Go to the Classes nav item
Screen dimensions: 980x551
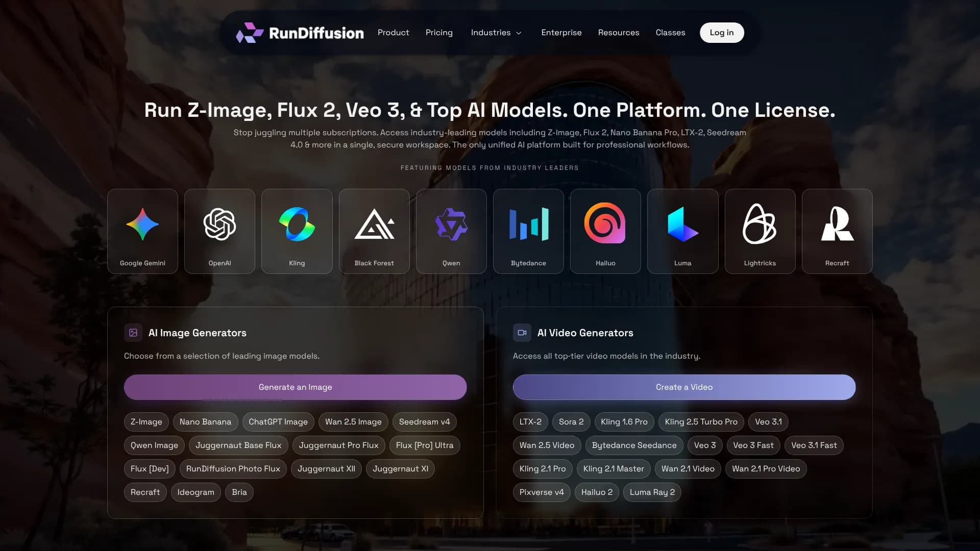670,33
